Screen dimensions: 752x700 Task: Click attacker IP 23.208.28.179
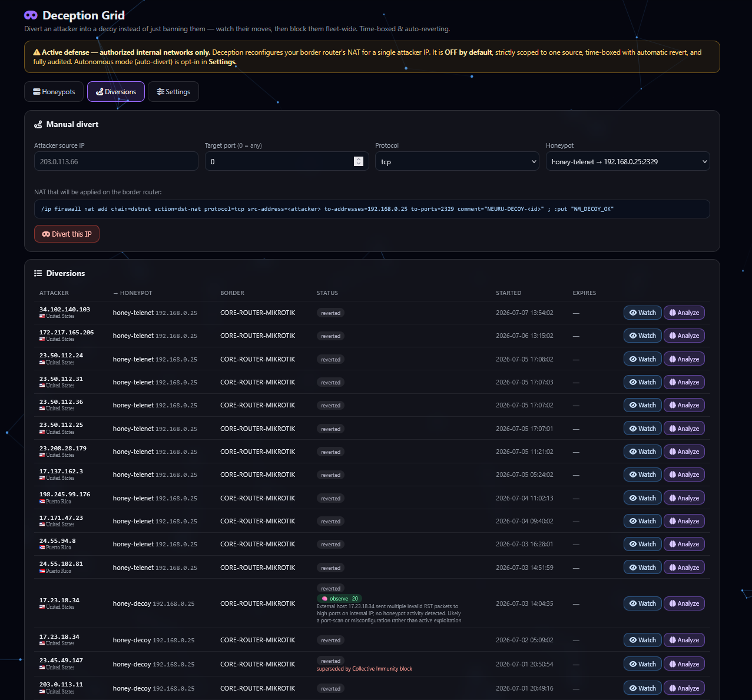click(x=63, y=449)
